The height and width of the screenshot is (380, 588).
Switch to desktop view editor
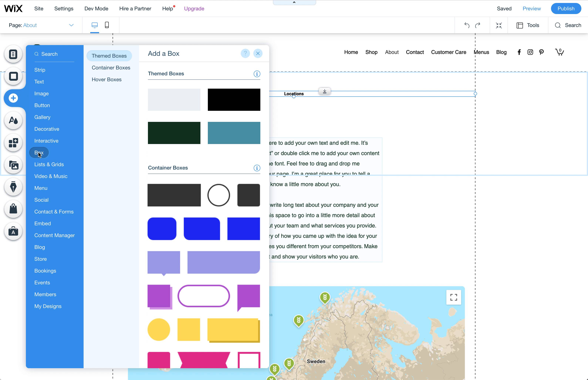pyautogui.click(x=94, y=25)
